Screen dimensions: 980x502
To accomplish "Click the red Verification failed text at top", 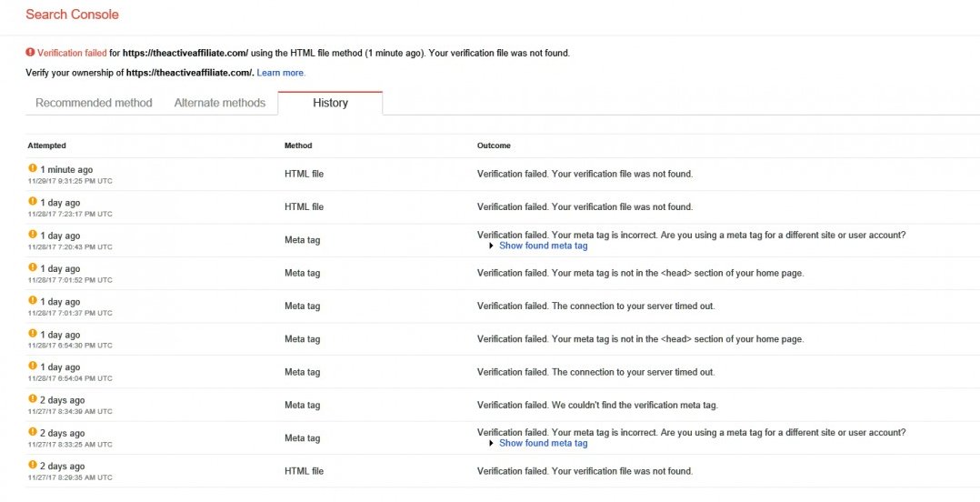I will pos(72,53).
